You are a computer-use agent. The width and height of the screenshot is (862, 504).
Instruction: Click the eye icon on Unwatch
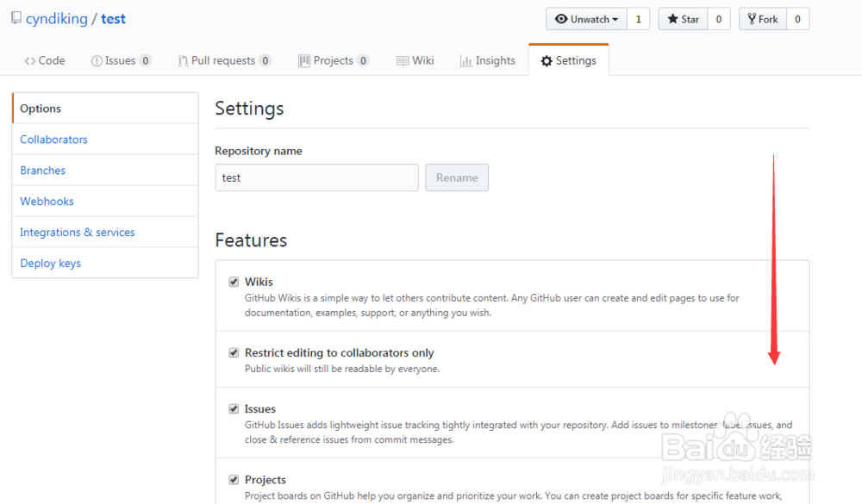[x=561, y=19]
